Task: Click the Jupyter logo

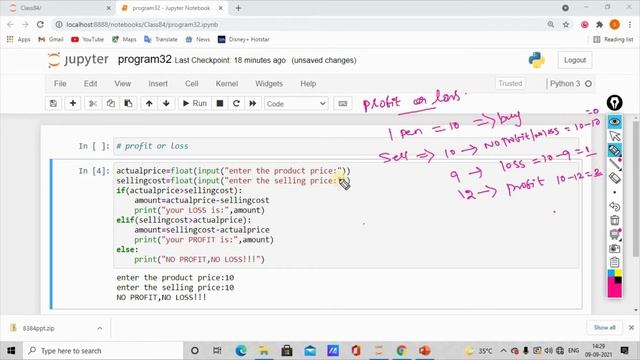Action: coord(78,60)
